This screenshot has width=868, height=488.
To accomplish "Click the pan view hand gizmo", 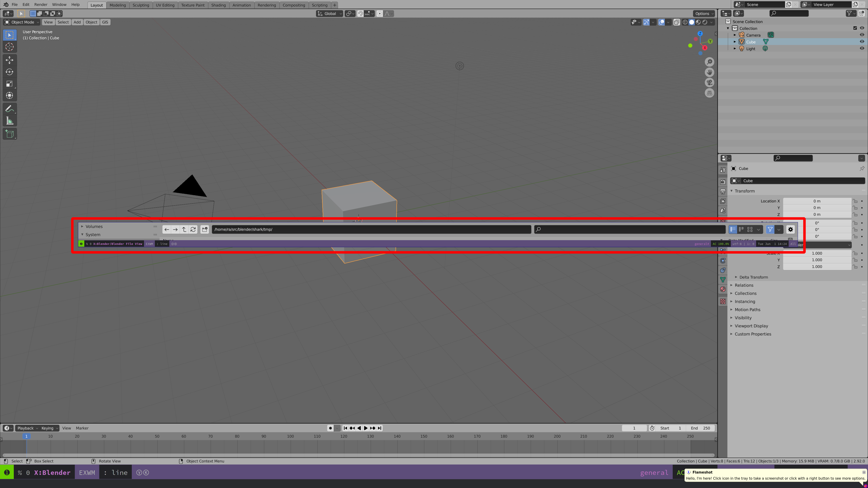I will [709, 72].
